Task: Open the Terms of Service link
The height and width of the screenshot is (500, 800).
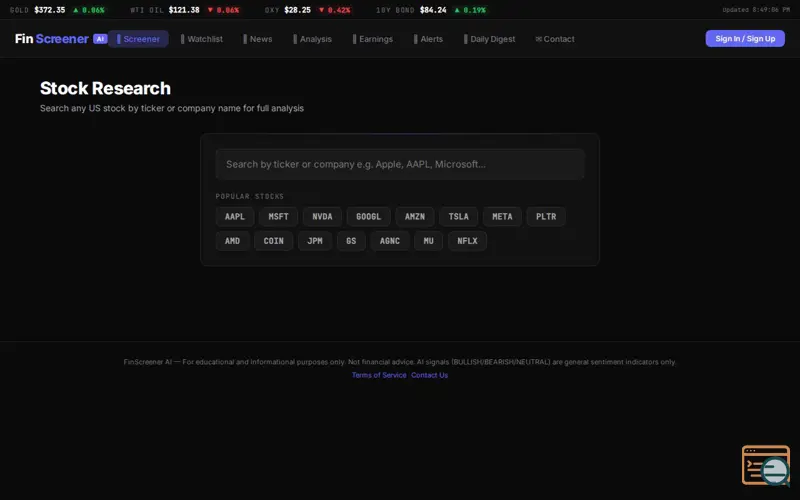Action: [379, 375]
